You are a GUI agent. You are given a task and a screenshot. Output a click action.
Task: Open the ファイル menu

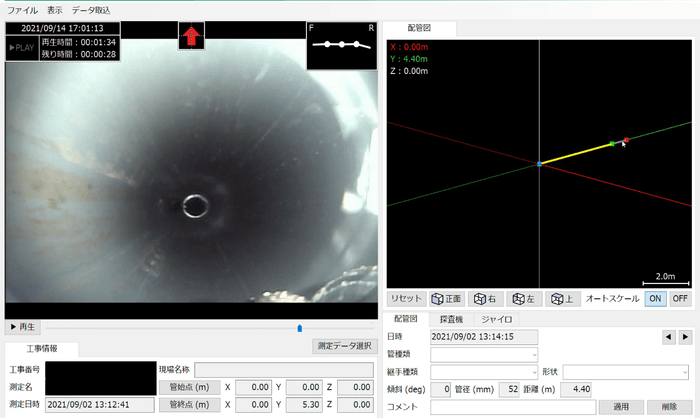coord(22,9)
